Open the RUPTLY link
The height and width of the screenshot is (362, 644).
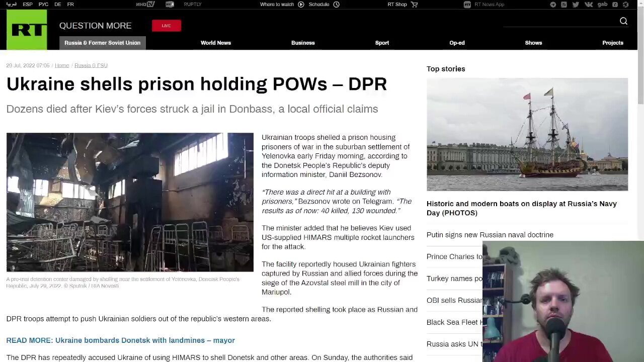[x=193, y=5]
